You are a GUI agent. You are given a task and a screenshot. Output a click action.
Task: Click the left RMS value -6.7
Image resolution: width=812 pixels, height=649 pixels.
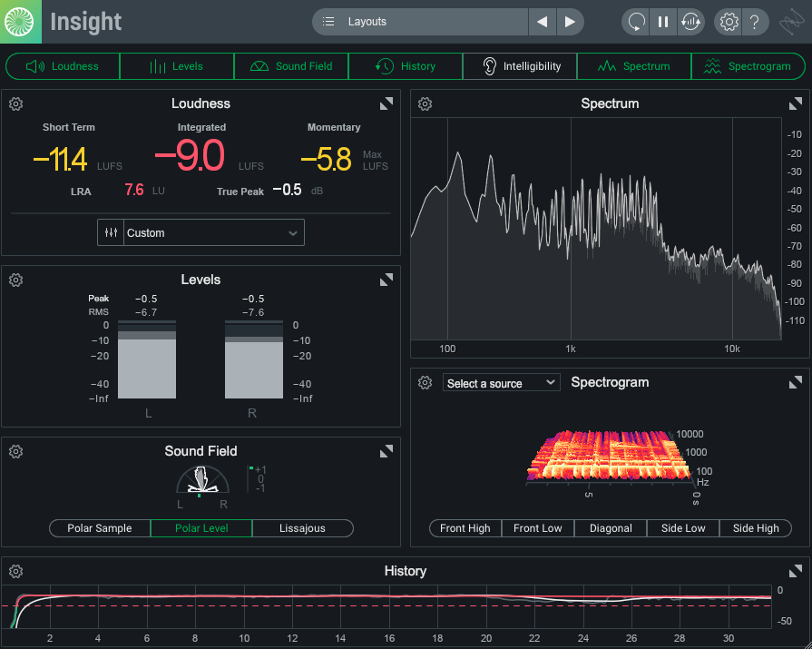tap(146, 312)
